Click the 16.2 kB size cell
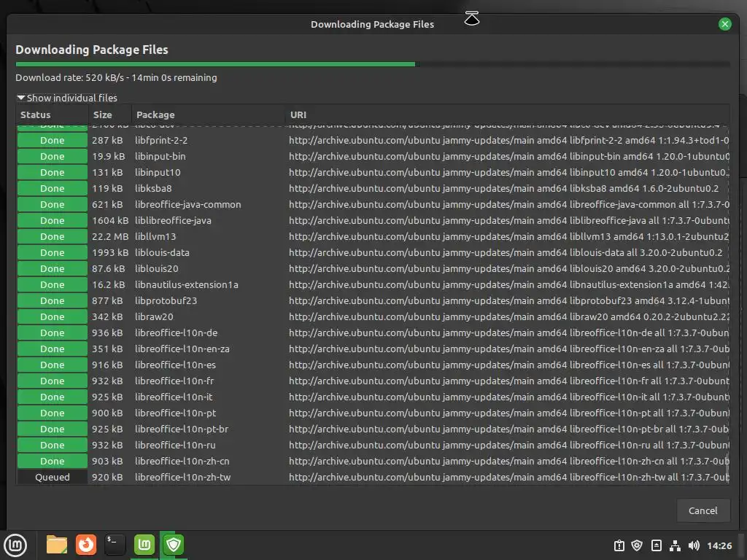 pos(109,285)
